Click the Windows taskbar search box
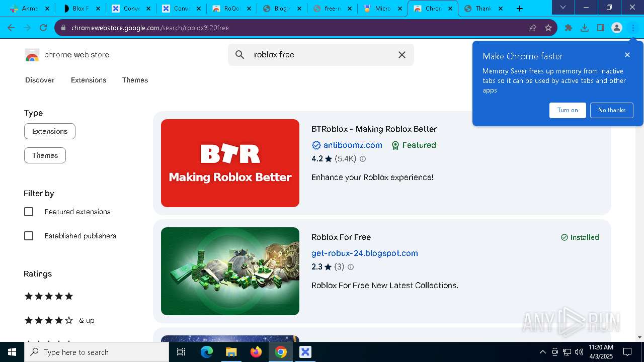Image resolution: width=644 pixels, height=362 pixels. pyautogui.click(x=97, y=352)
